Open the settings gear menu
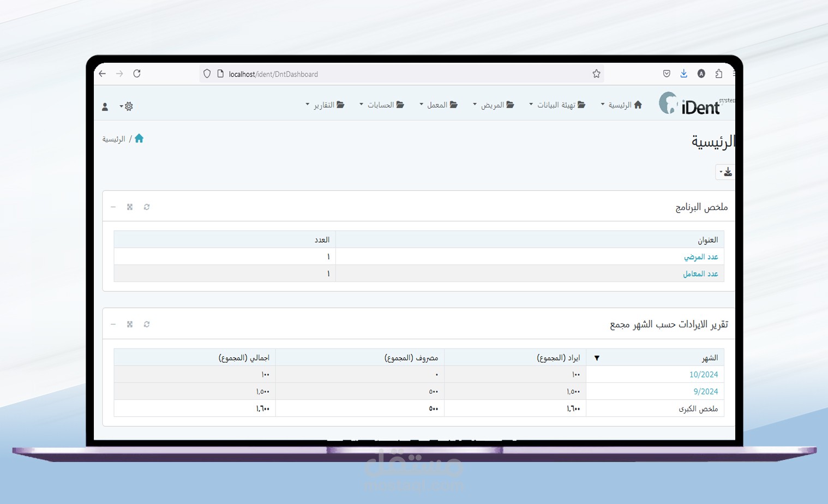 point(127,106)
